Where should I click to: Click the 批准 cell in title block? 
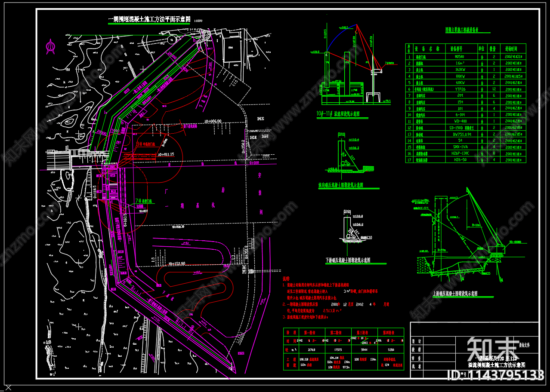(416, 366)
